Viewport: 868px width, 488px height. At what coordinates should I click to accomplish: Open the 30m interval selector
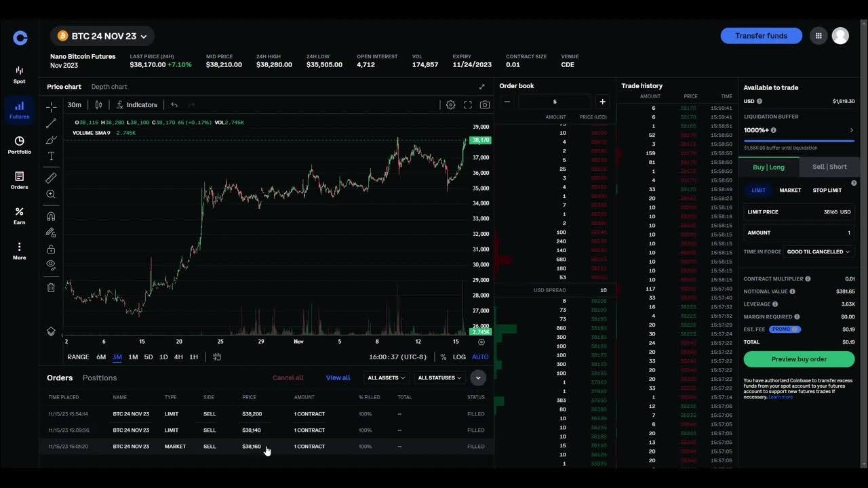[x=74, y=104]
